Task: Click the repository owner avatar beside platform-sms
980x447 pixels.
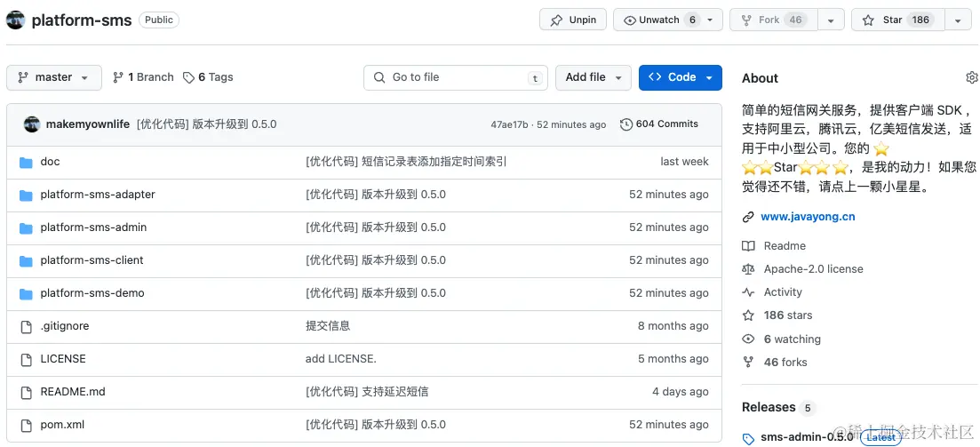Action: pos(16,20)
